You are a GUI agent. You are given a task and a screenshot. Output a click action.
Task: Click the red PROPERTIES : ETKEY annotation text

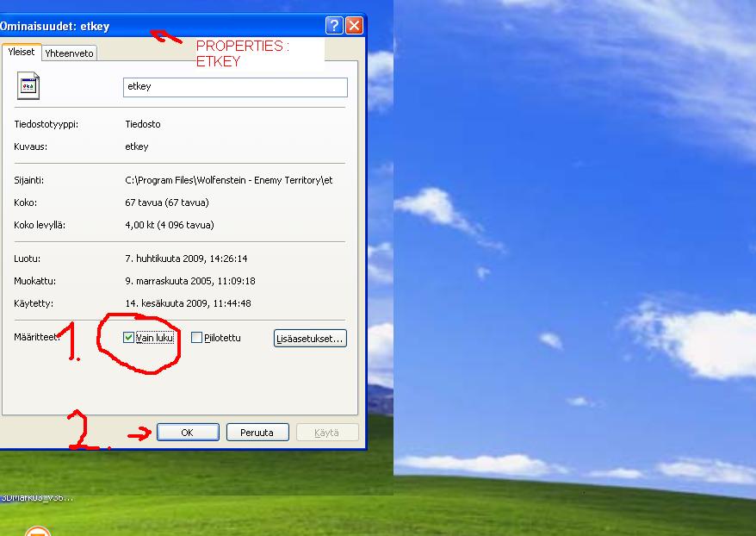point(242,53)
